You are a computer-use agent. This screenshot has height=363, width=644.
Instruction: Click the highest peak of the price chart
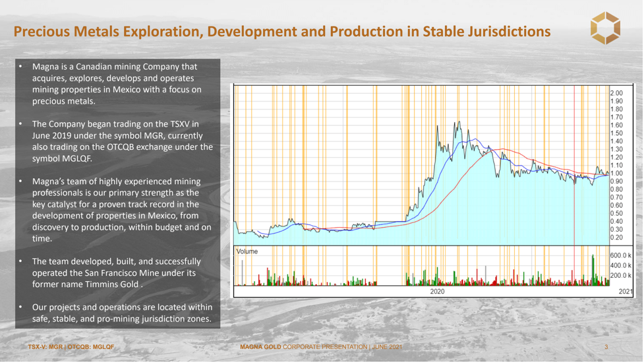(x=459, y=123)
